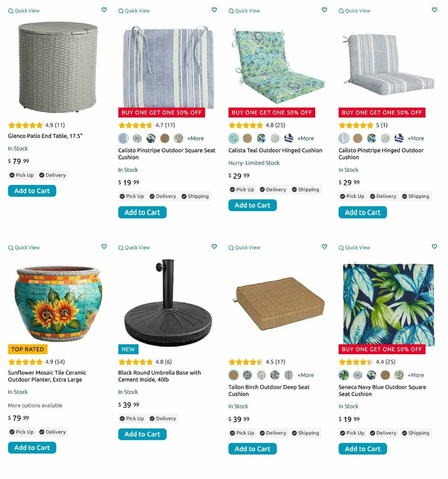Add Calista Teal Hinged Cushion to cart
448x479 pixels.
pyautogui.click(x=252, y=205)
